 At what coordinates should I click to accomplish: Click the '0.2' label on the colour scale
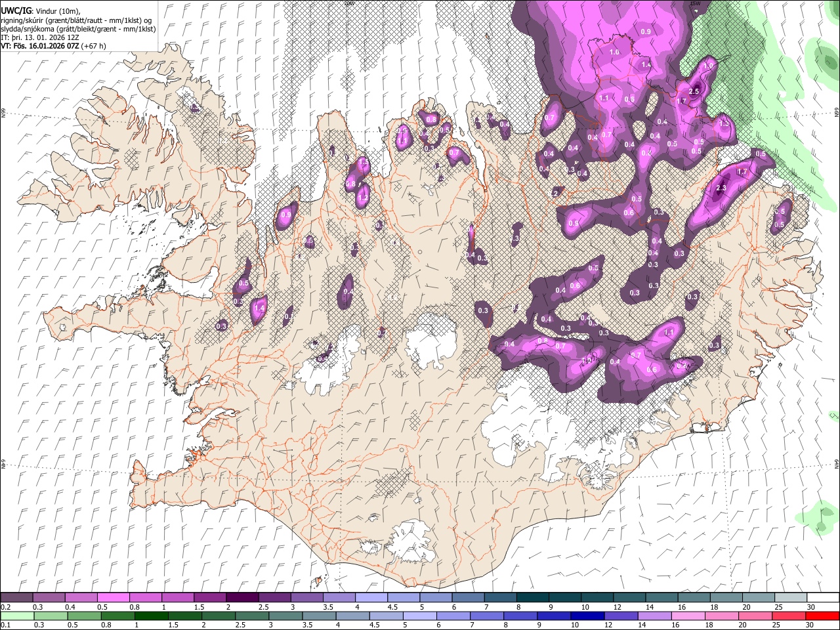point(5,607)
